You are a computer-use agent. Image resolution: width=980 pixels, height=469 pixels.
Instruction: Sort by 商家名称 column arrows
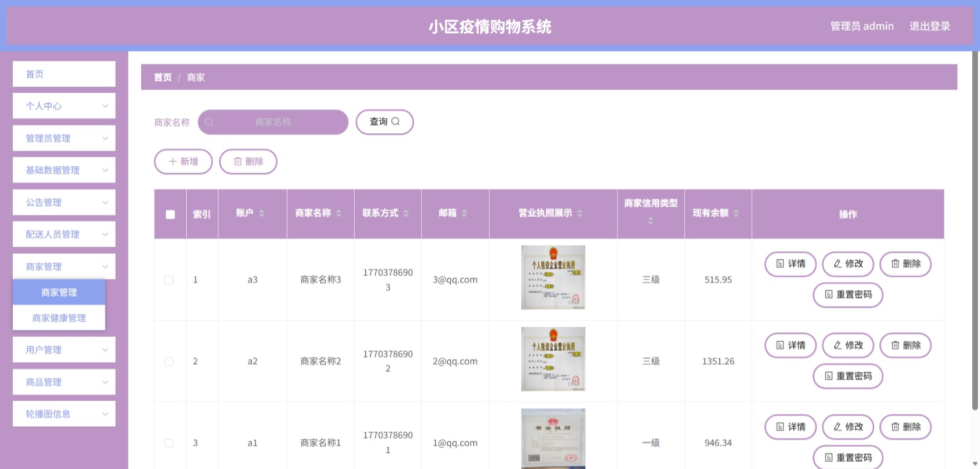click(339, 213)
